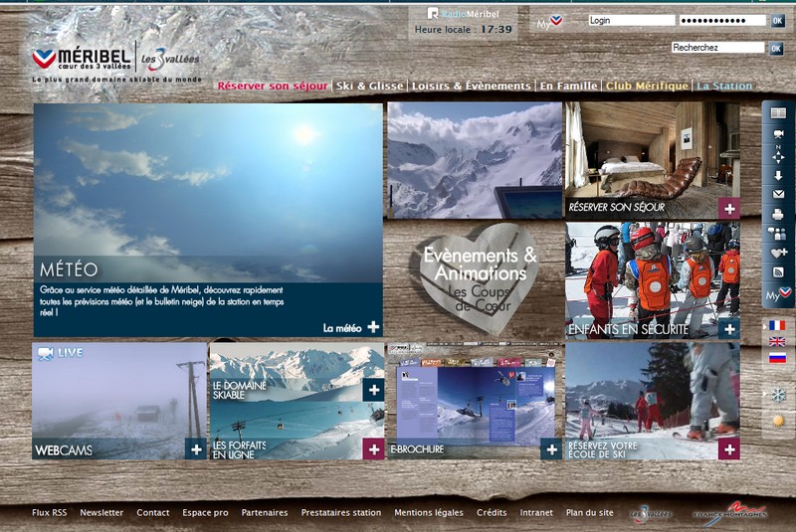This screenshot has height=532, width=796.
Task: Click the Recherchez search field
Action: pos(717,47)
